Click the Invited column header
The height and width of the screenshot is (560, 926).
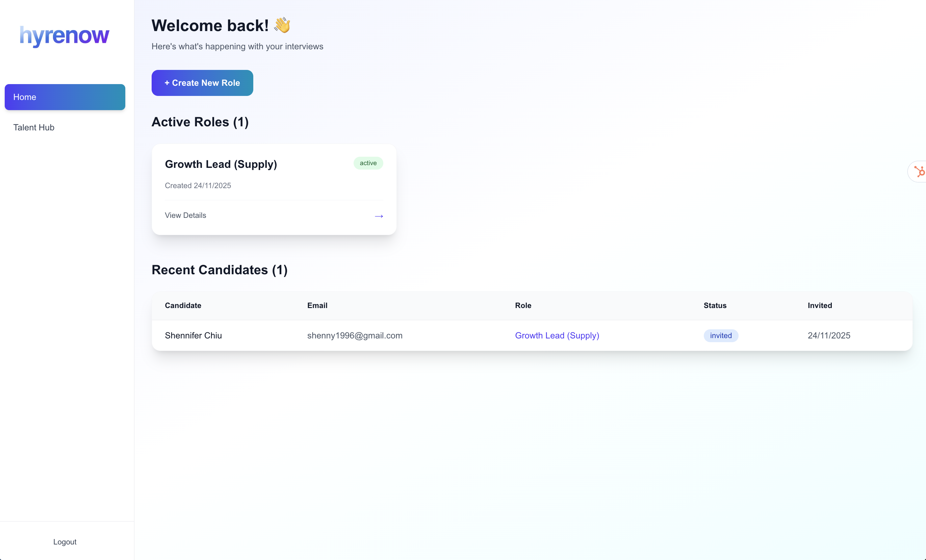[x=819, y=305]
